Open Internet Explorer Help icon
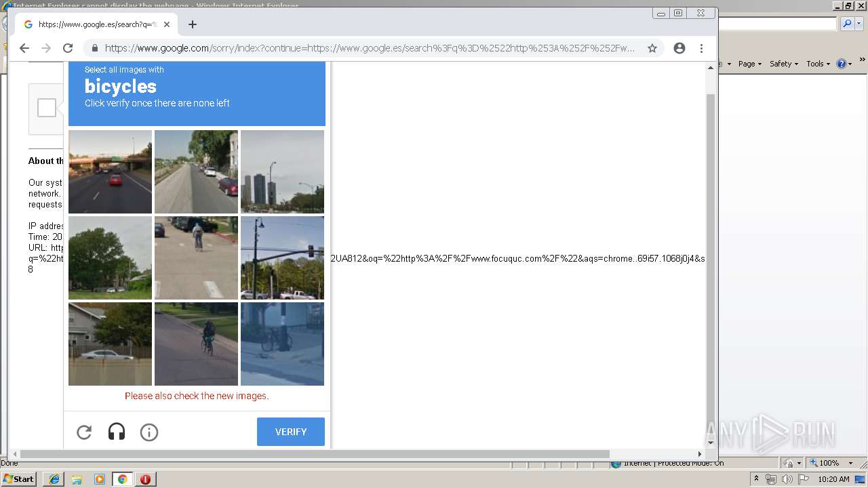This screenshot has height=488, width=868. point(842,64)
